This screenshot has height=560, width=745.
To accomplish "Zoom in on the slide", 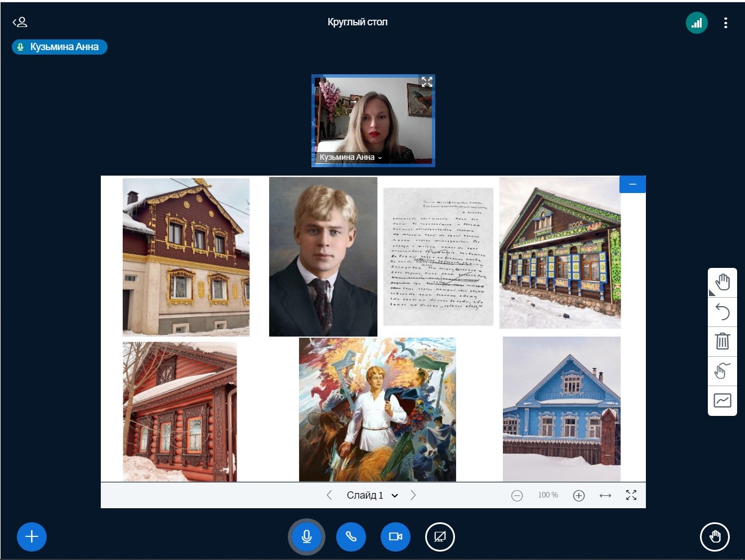I will [579, 495].
